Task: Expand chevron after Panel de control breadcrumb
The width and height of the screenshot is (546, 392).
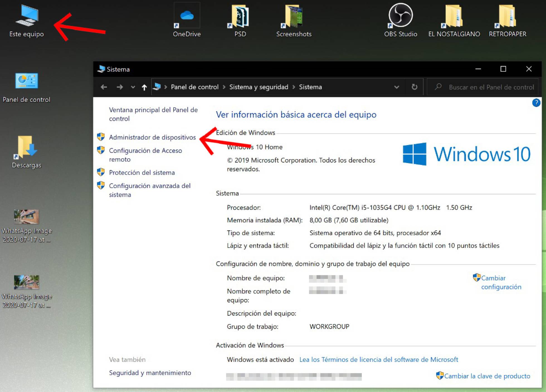Action: point(224,87)
